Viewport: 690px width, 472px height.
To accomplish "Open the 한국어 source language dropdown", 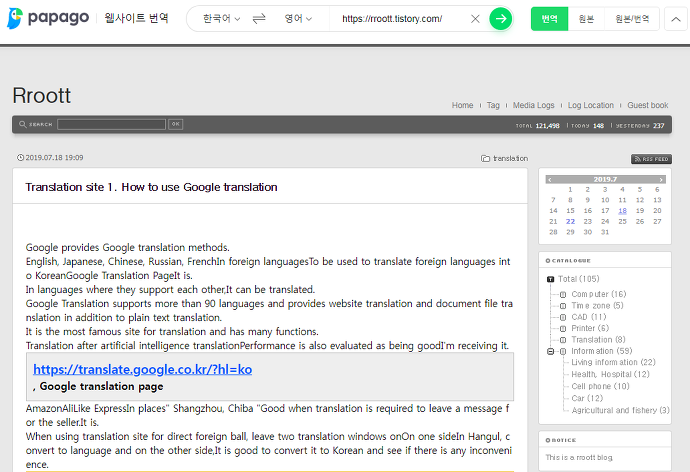I will click(221, 18).
